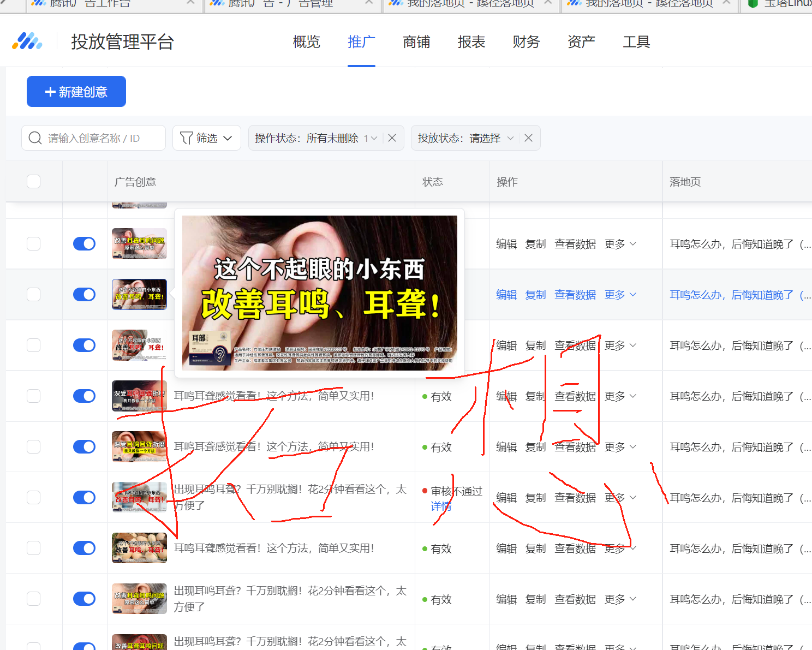Click 编辑 in the 审核不通过 row
The image size is (812, 650).
pyautogui.click(x=506, y=498)
